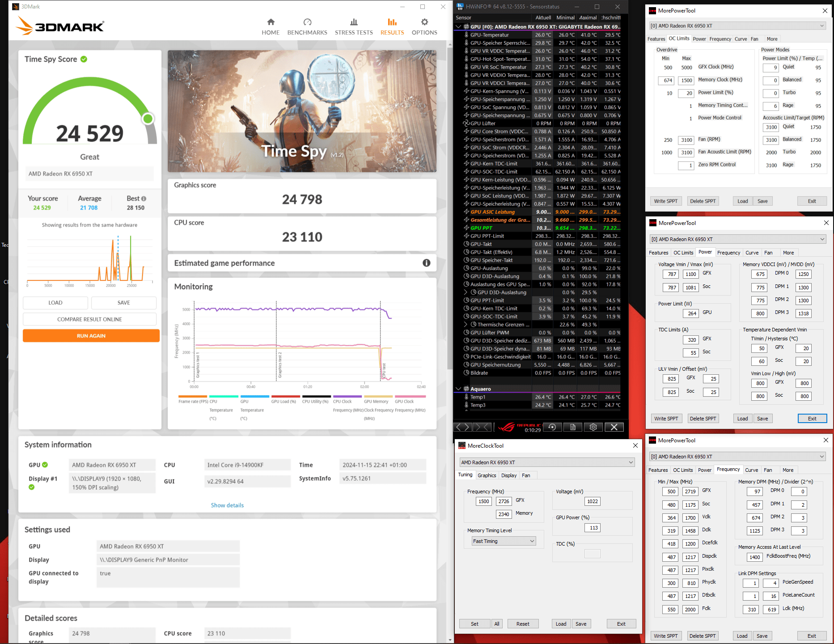This screenshot has width=834, height=644.
Task: Click the Set button in MoreClockTool
Action: pyautogui.click(x=474, y=624)
